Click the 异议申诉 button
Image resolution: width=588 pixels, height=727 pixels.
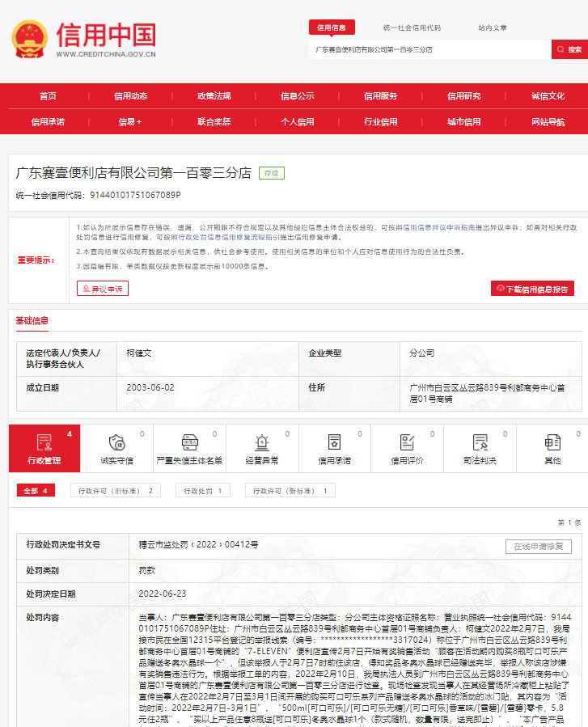[103, 289]
